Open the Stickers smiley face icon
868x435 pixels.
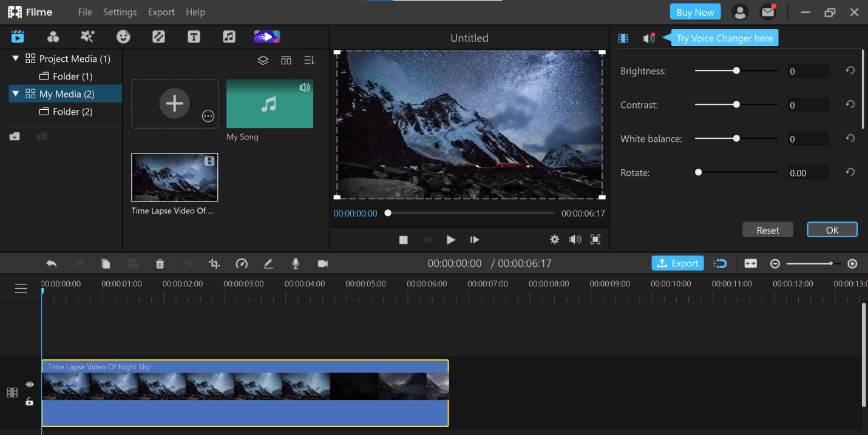tap(124, 37)
